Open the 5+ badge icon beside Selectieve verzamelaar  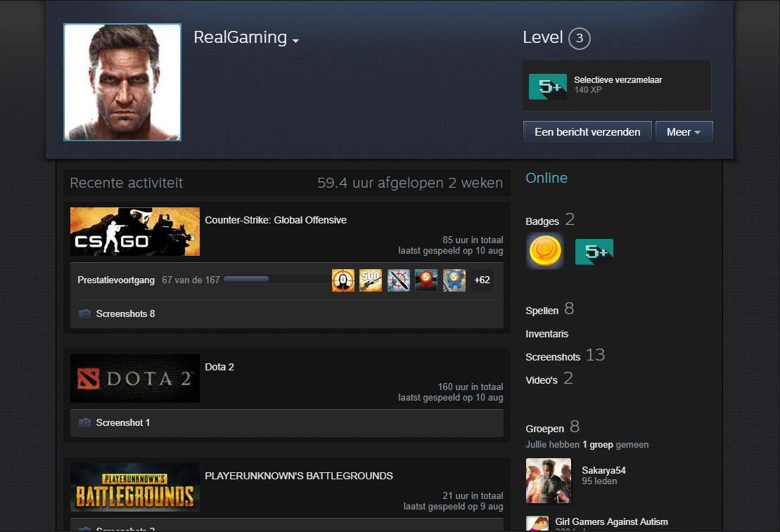(548, 86)
